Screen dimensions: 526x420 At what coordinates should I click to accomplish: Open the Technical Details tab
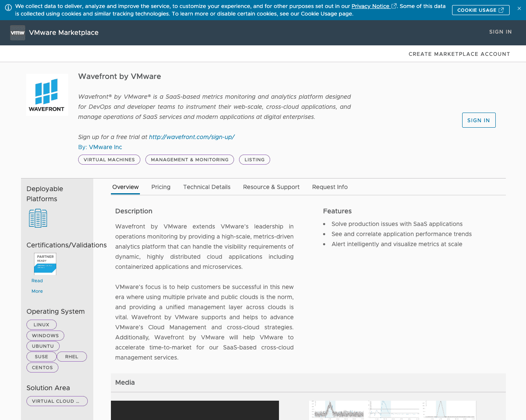[x=207, y=187]
